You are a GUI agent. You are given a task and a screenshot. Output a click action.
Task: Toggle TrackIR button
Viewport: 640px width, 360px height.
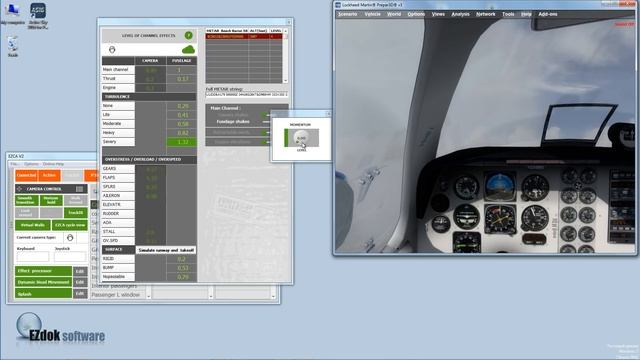[76, 213]
